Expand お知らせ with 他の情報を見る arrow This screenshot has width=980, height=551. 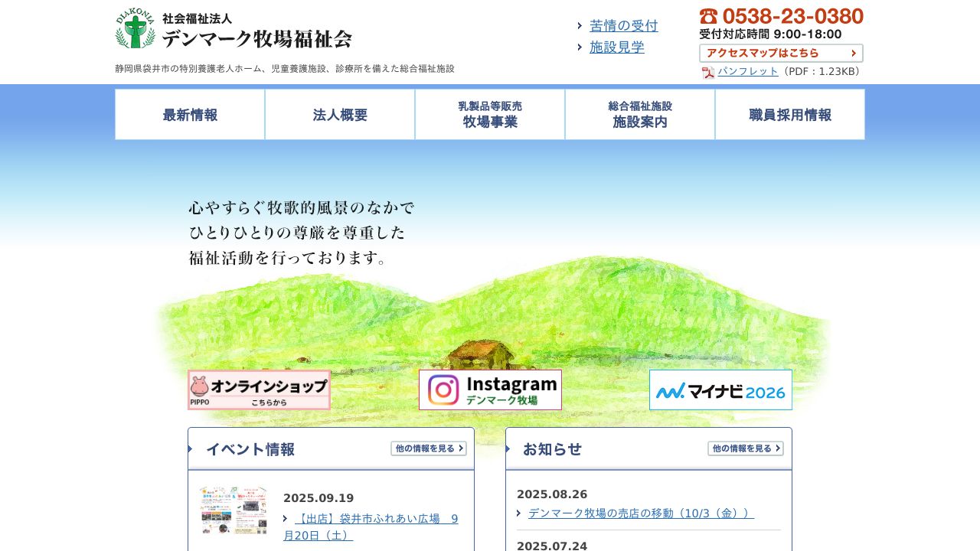[x=745, y=448]
